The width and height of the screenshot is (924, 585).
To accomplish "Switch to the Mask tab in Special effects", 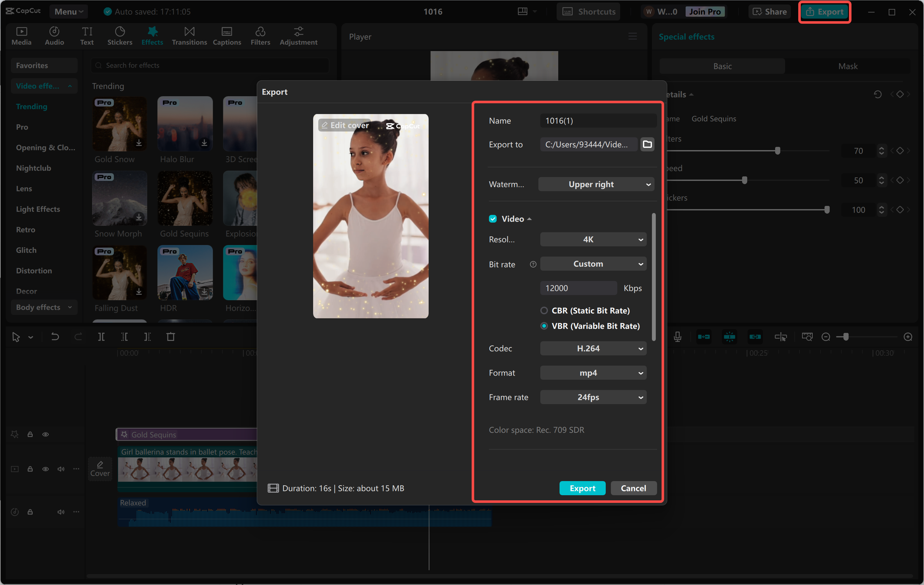I will pyautogui.click(x=848, y=66).
